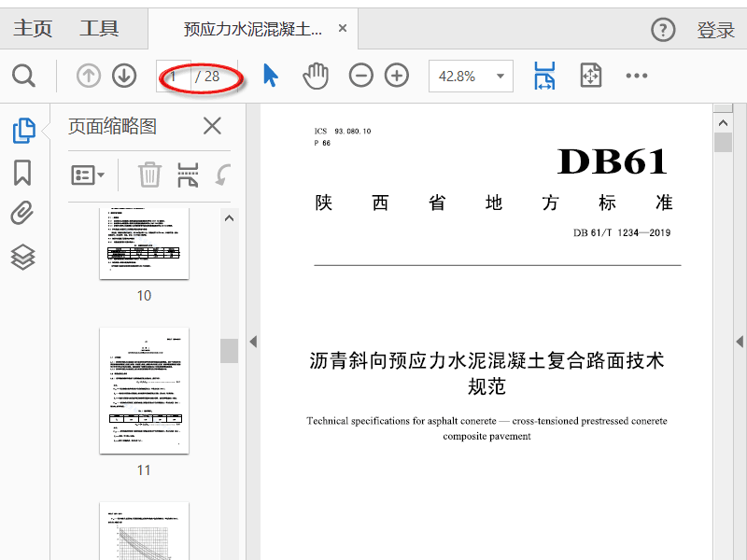
Task: Select page 11 thumbnail
Action: click(x=144, y=390)
